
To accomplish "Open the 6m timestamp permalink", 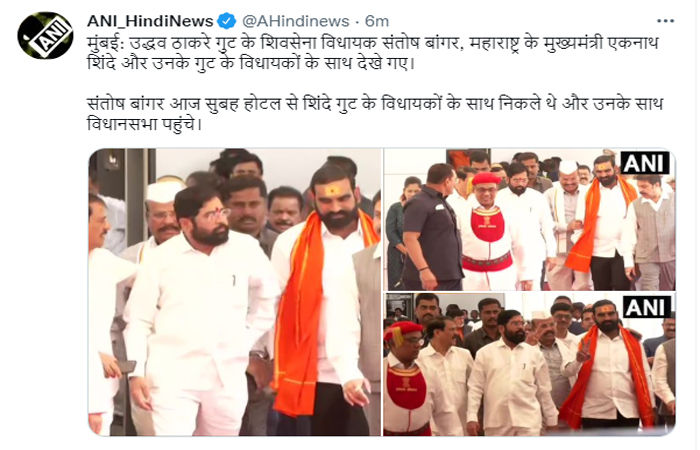I will coord(377,21).
